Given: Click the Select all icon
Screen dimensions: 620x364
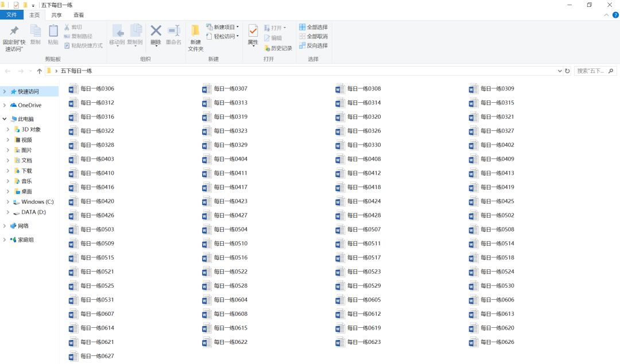Looking at the screenshot, I should tap(302, 27).
